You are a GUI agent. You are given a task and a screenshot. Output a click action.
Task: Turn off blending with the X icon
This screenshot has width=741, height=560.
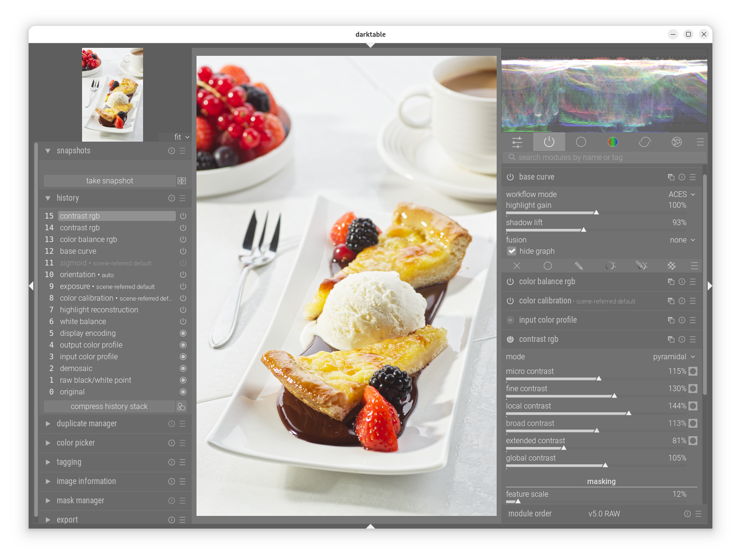[x=517, y=266]
